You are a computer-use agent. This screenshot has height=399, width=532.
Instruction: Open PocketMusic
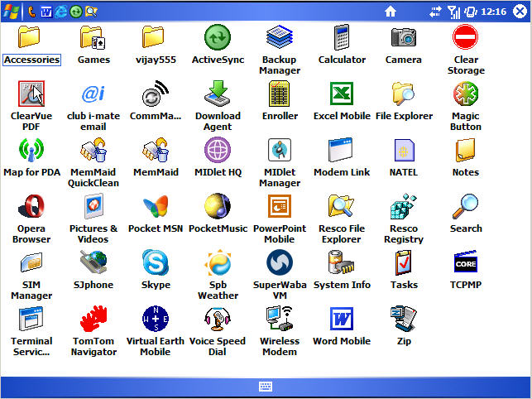point(218,214)
